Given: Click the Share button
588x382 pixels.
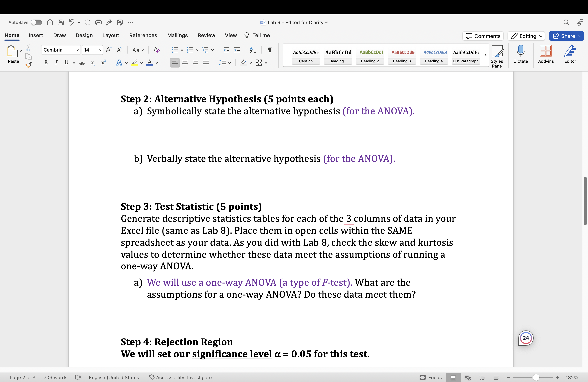Looking at the screenshot, I should click(566, 36).
